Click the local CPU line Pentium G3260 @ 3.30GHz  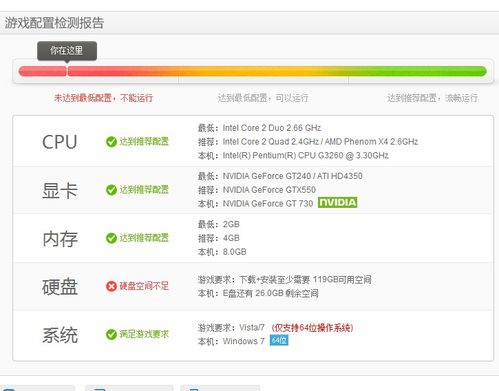click(293, 156)
